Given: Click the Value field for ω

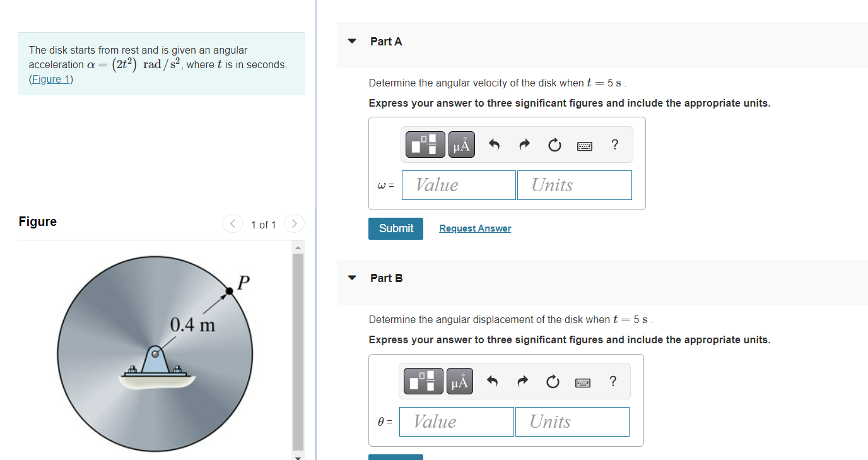Looking at the screenshot, I should point(459,185).
